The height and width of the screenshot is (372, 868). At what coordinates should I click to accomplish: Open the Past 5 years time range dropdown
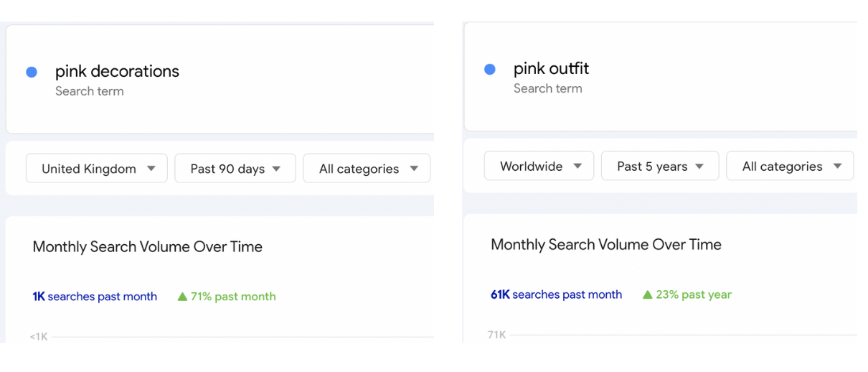point(660,166)
